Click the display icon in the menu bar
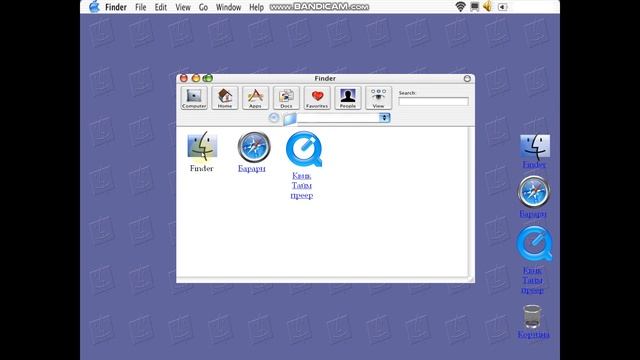640x360 pixels. click(x=474, y=7)
